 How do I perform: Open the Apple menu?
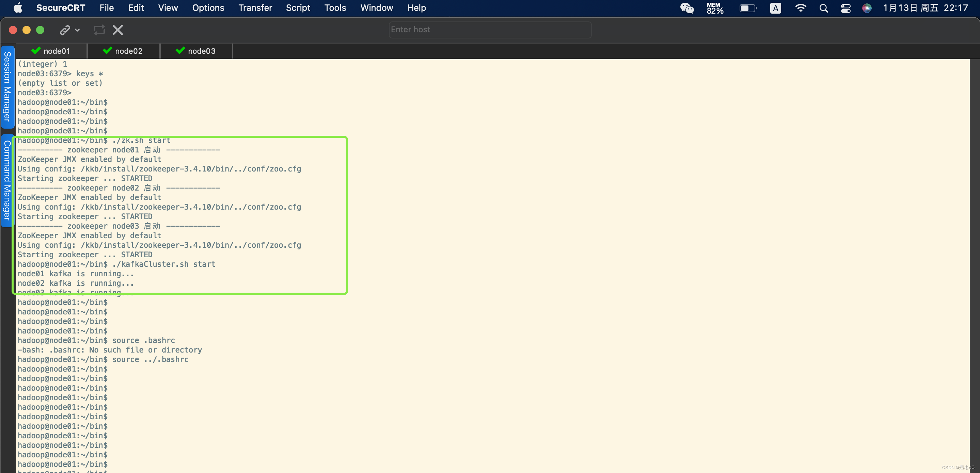click(x=17, y=7)
